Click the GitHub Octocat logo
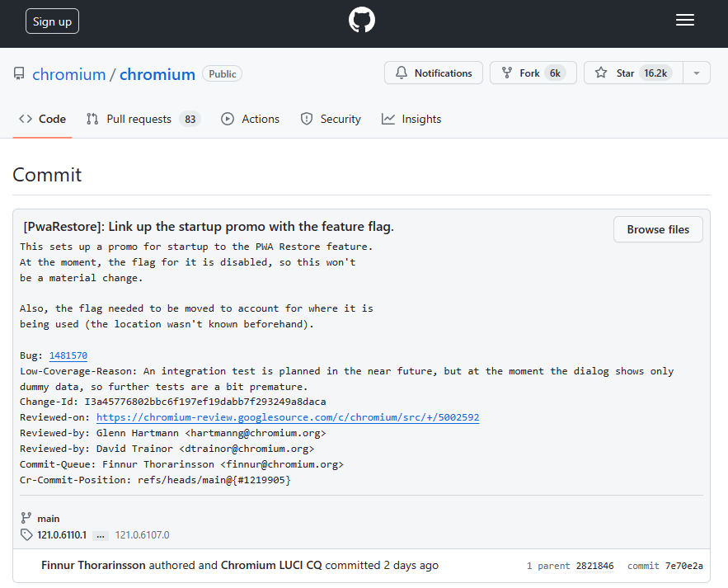Viewport: 728px width, 588px height. pos(362,21)
